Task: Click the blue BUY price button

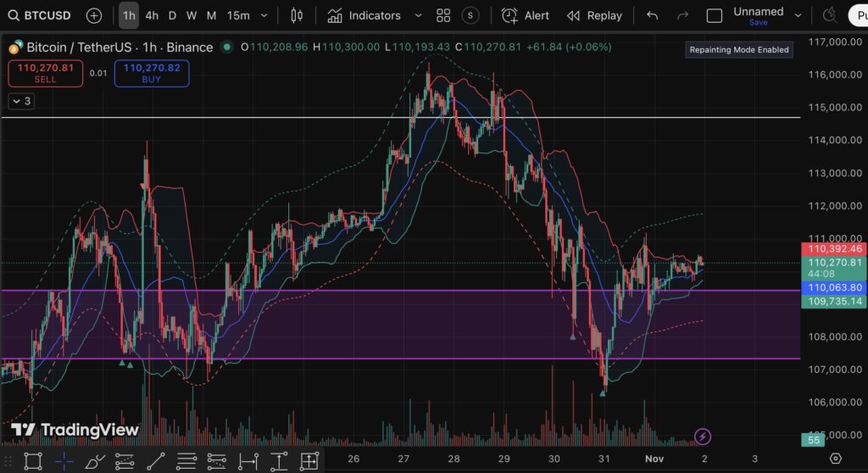Action: tap(153, 73)
